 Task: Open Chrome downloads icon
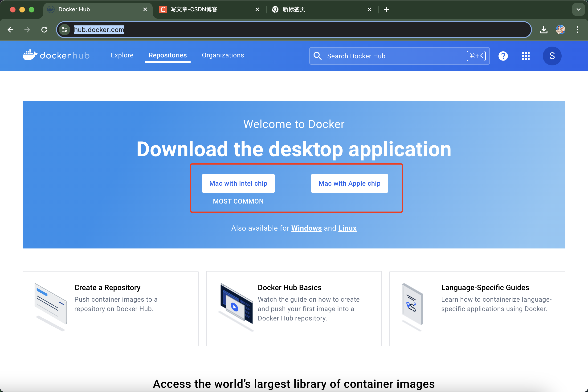point(543,30)
